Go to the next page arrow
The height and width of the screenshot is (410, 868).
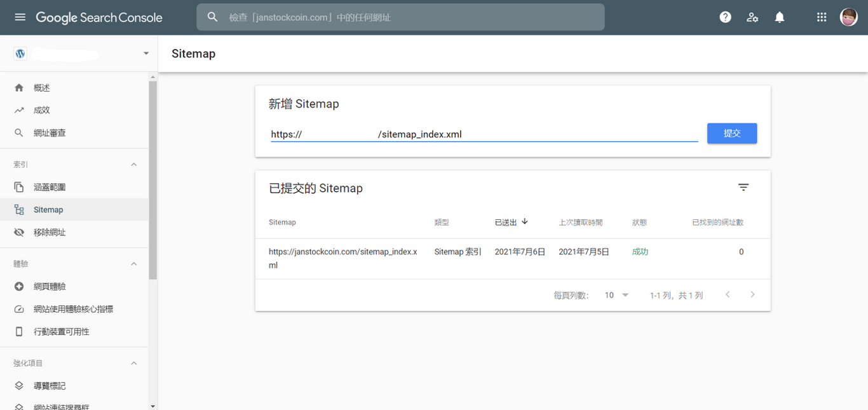752,294
